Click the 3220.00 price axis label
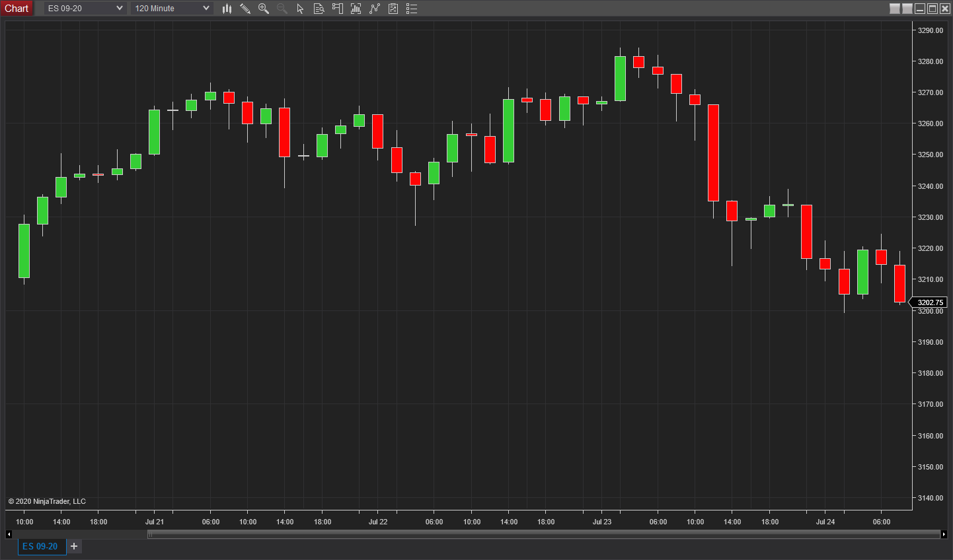This screenshot has width=953, height=560. [x=931, y=248]
